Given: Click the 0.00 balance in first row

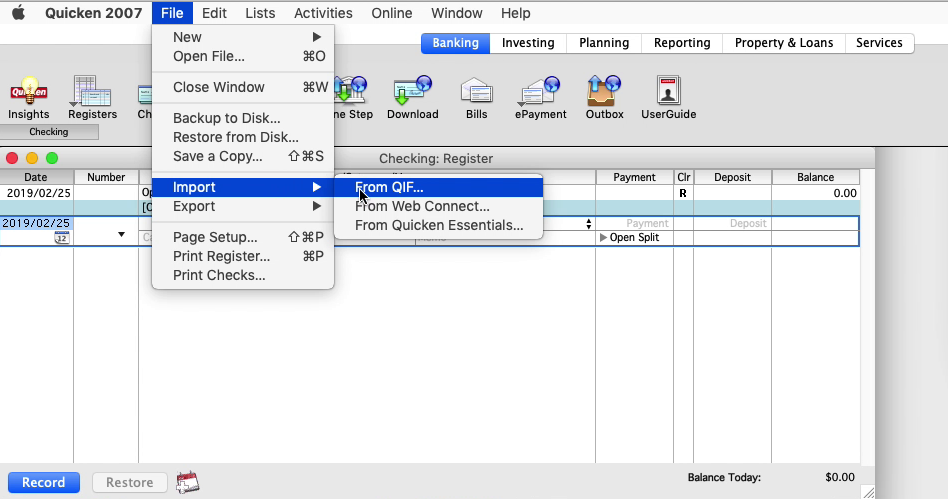Looking at the screenshot, I should 845,194.
